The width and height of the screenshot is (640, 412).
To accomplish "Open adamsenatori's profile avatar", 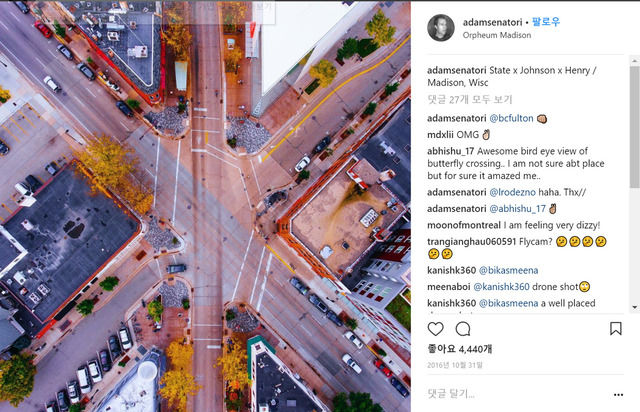I will click(x=441, y=28).
